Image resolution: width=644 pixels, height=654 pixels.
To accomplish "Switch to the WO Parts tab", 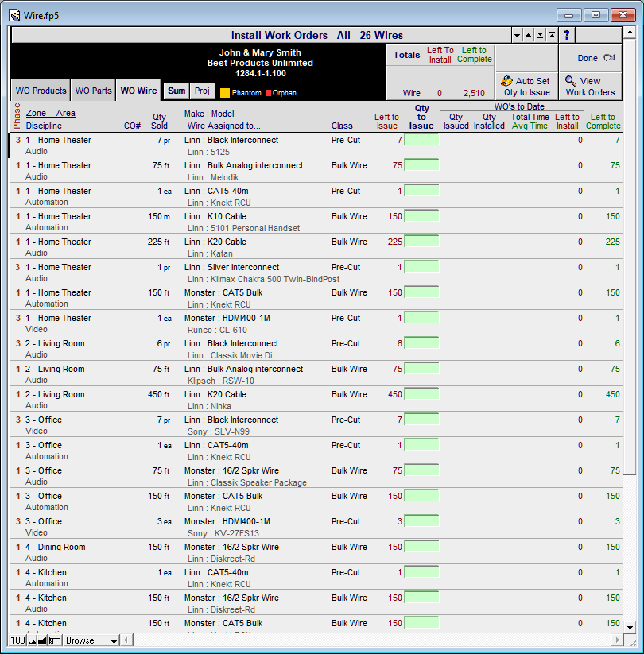I will pyautogui.click(x=94, y=91).
